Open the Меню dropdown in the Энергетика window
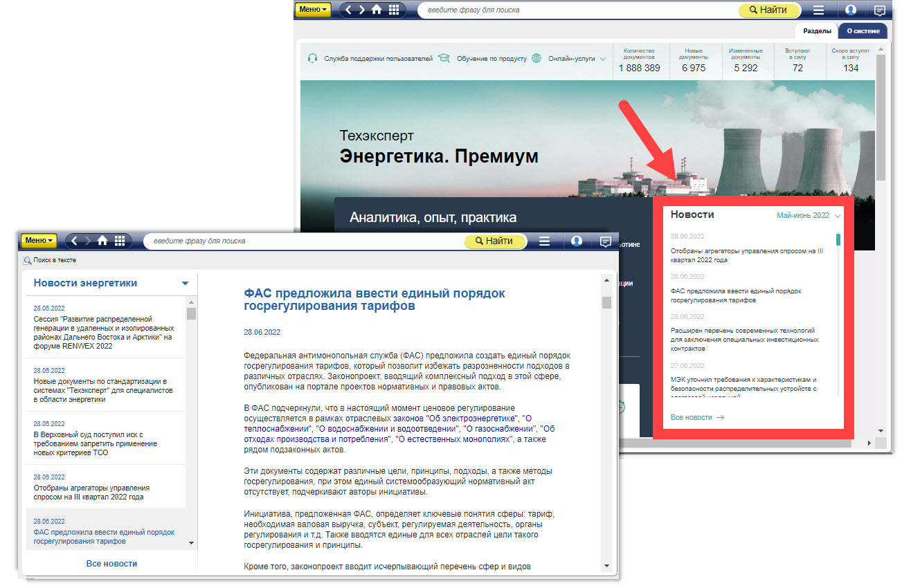Screen dimensions: 920x588 [314, 10]
